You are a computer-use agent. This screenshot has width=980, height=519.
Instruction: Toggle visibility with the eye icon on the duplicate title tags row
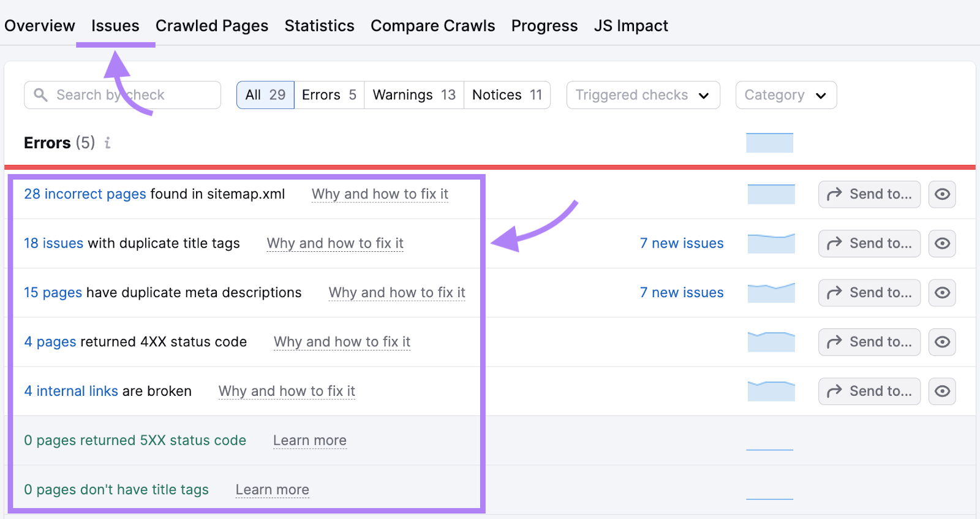tap(942, 243)
